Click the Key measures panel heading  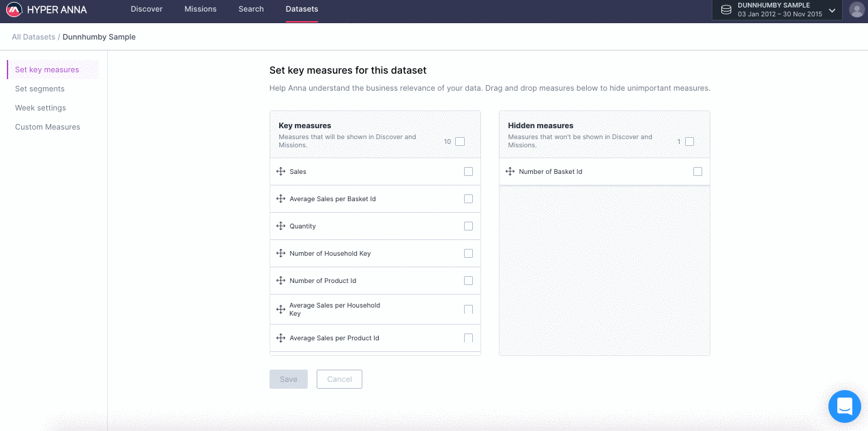point(305,125)
